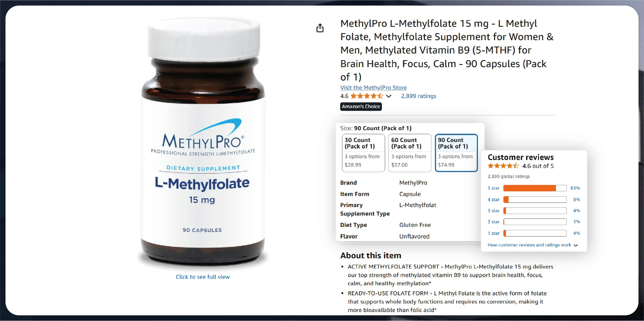
Task: Click the Amazon's Choice badge
Action: tap(361, 106)
